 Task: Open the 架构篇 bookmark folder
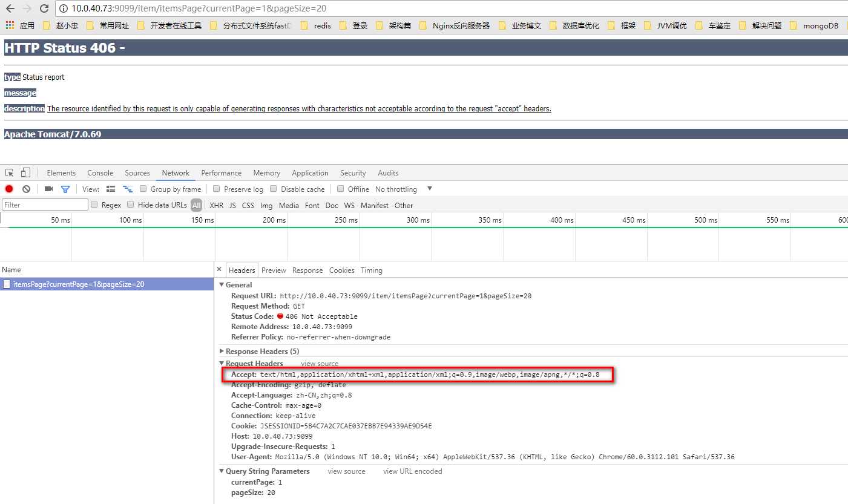393,25
